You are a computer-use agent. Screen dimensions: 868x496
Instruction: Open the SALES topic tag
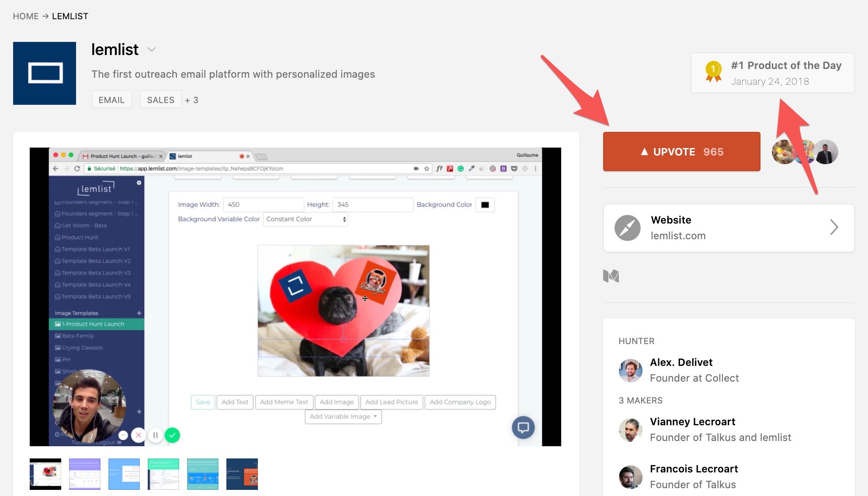pyautogui.click(x=160, y=100)
